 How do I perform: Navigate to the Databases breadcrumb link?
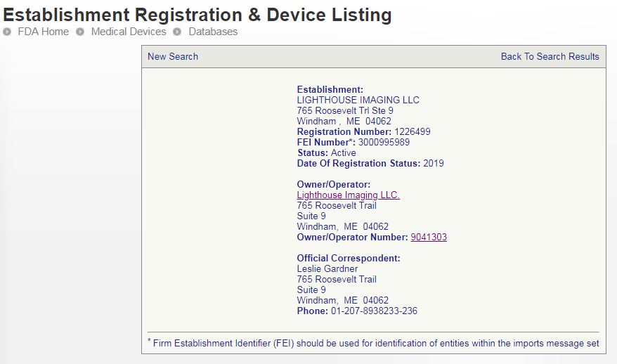click(x=213, y=32)
